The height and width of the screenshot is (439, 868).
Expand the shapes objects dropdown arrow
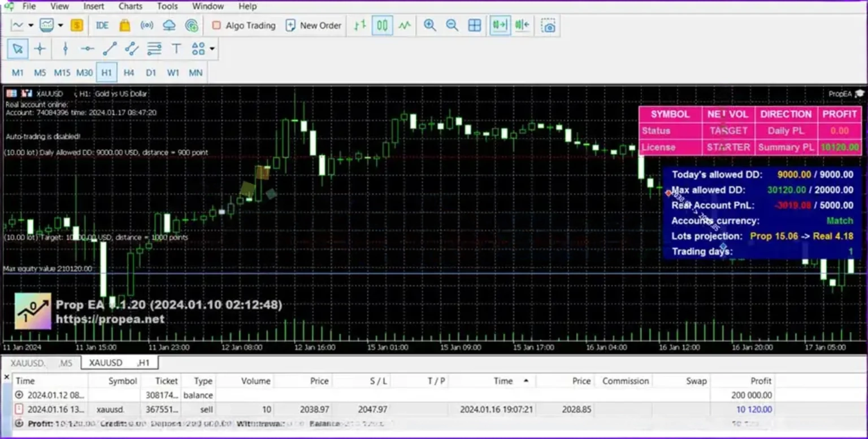[212, 49]
